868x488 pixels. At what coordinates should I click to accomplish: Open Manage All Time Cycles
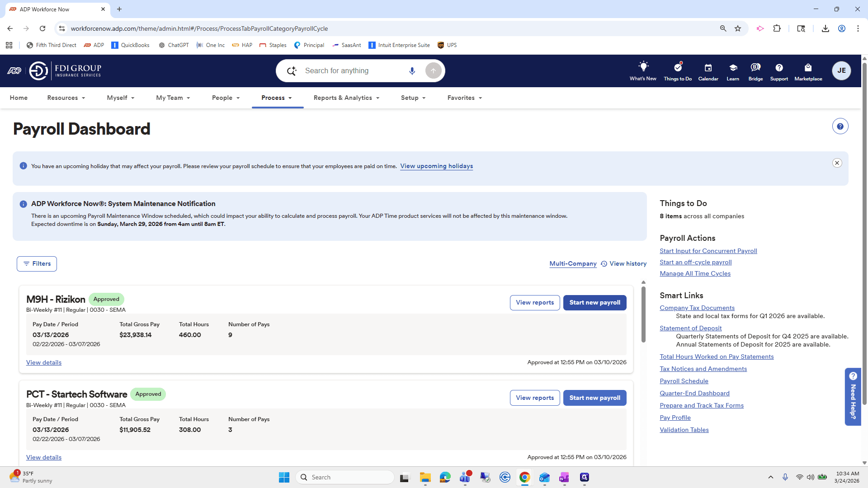click(x=695, y=274)
